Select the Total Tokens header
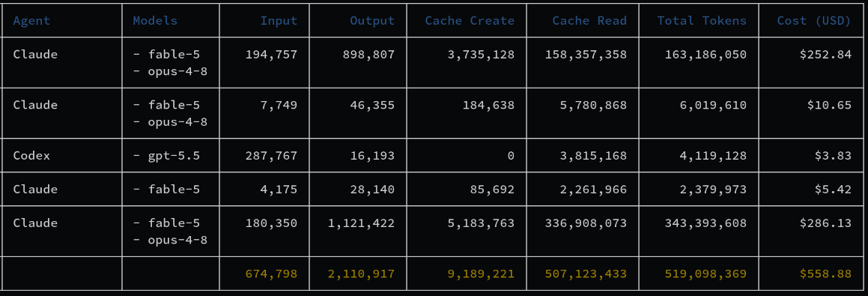The width and height of the screenshot is (868, 296). [702, 21]
